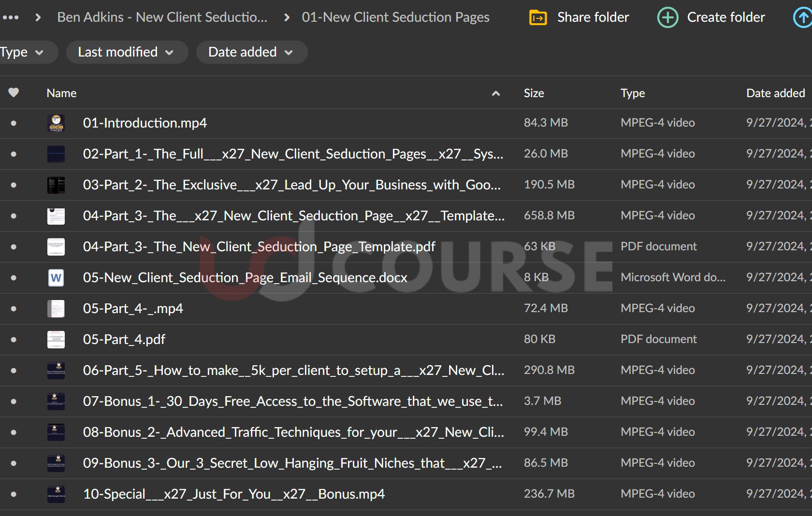Click the thumbnail of 06-Part_5 video
Viewport: 812px width, 516px height.
click(56, 371)
